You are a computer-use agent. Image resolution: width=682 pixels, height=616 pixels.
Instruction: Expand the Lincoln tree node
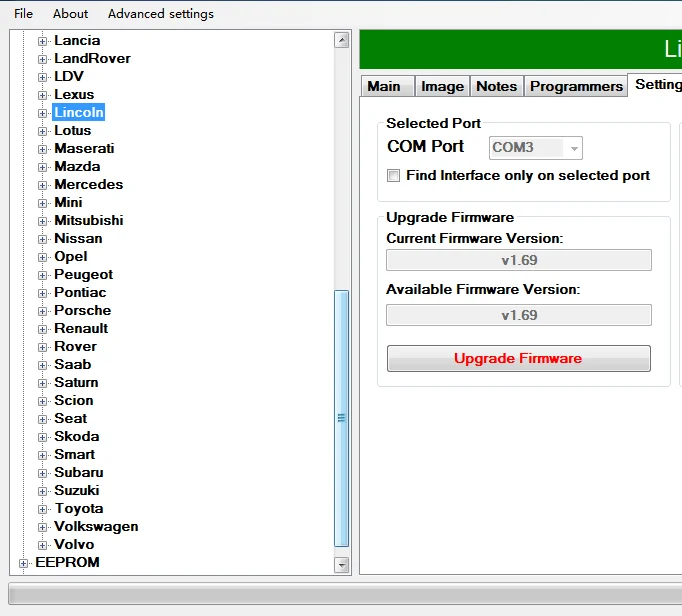tap(42, 114)
